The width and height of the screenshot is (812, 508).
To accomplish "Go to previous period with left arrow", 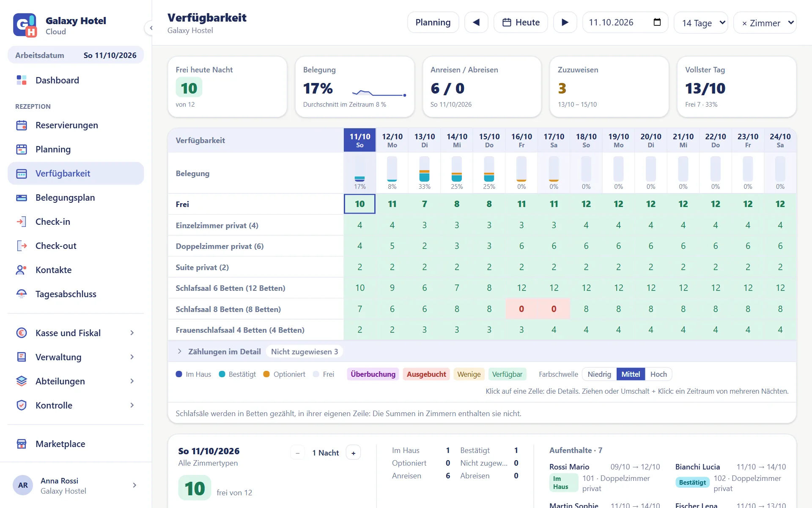I will (x=476, y=22).
